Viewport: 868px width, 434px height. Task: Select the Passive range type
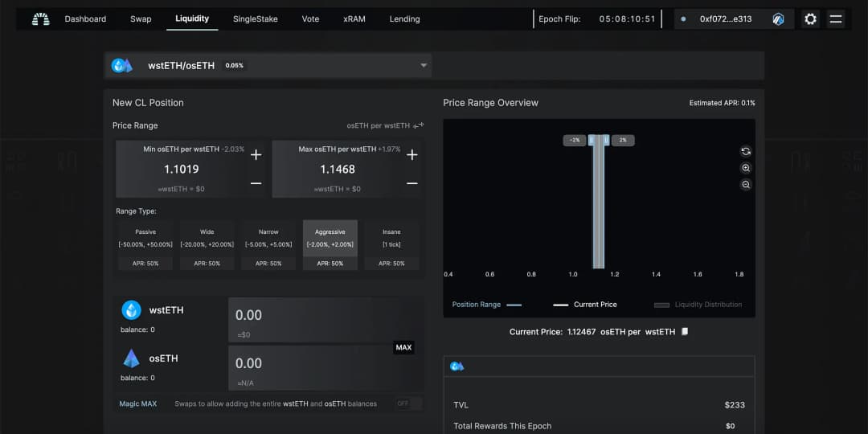145,244
